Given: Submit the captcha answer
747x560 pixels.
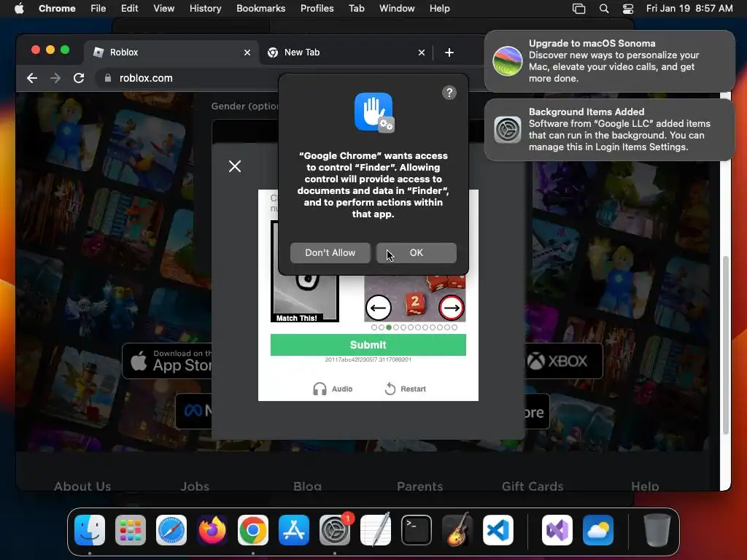Looking at the screenshot, I should tap(368, 345).
